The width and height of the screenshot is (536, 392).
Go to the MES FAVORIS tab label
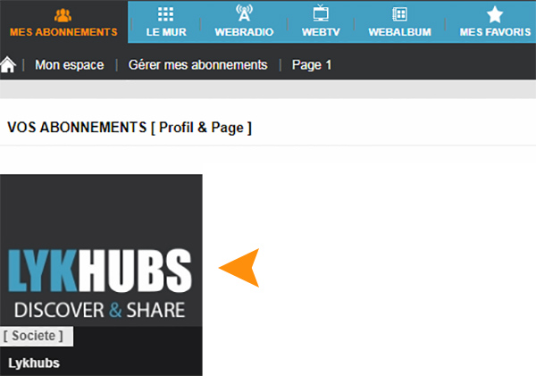tap(495, 32)
